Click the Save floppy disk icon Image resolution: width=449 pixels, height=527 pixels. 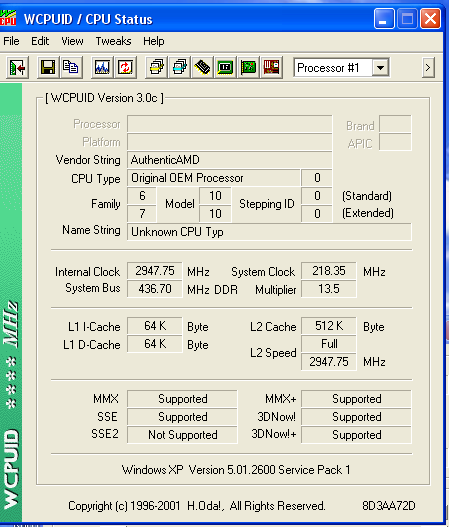[x=48, y=68]
